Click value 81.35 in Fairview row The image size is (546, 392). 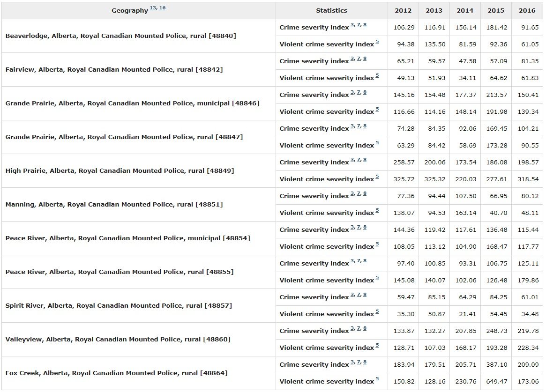click(530, 61)
